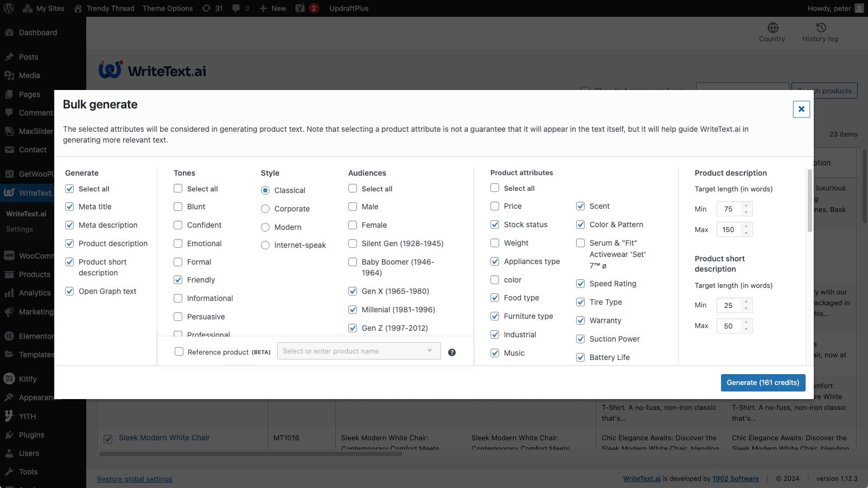The width and height of the screenshot is (868, 488).
Task: Open the Products menu in sidebar
Action: pyautogui.click(x=34, y=274)
